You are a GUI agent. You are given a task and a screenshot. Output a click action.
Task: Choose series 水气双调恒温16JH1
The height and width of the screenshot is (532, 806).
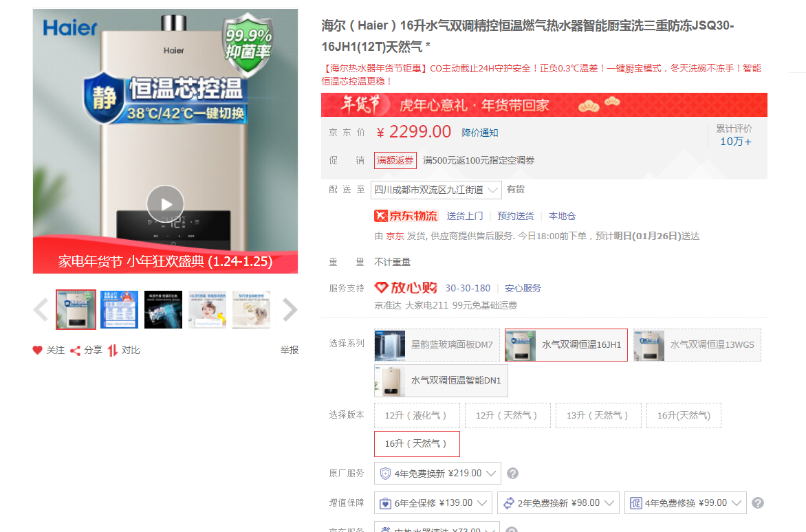[566, 345]
